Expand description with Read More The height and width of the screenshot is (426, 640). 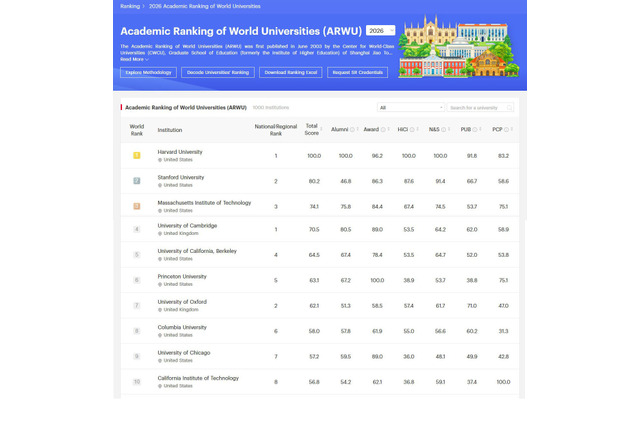point(134,60)
